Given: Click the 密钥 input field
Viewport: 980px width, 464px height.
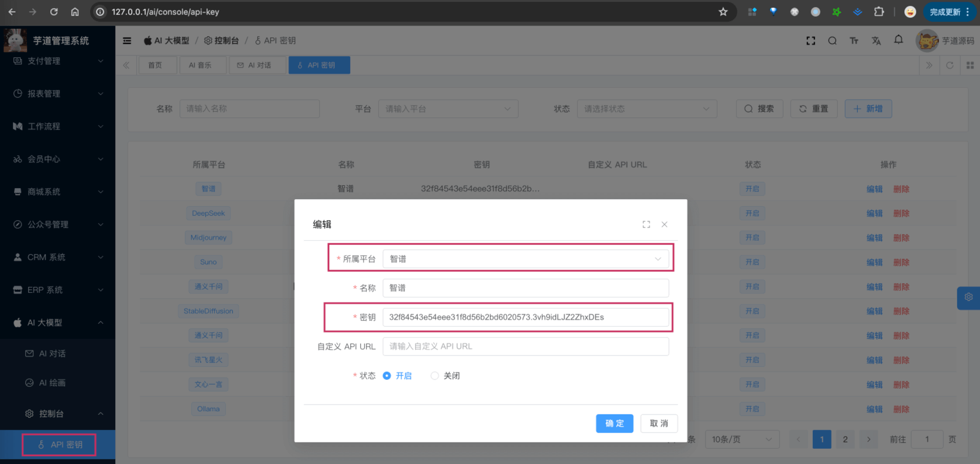Looking at the screenshot, I should 525,317.
